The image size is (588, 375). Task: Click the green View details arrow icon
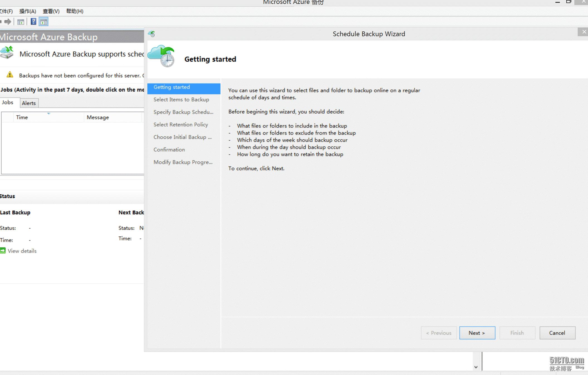point(3,251)
